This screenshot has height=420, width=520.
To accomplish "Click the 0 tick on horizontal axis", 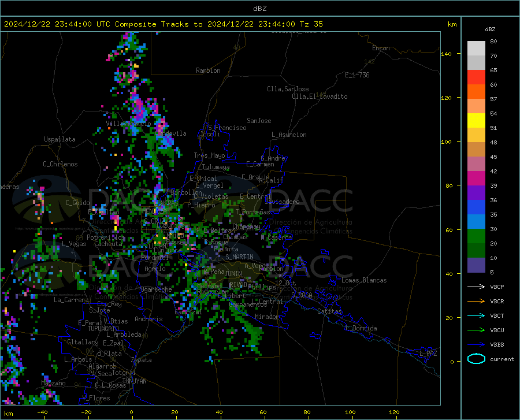I will click(x=132, y=412).
